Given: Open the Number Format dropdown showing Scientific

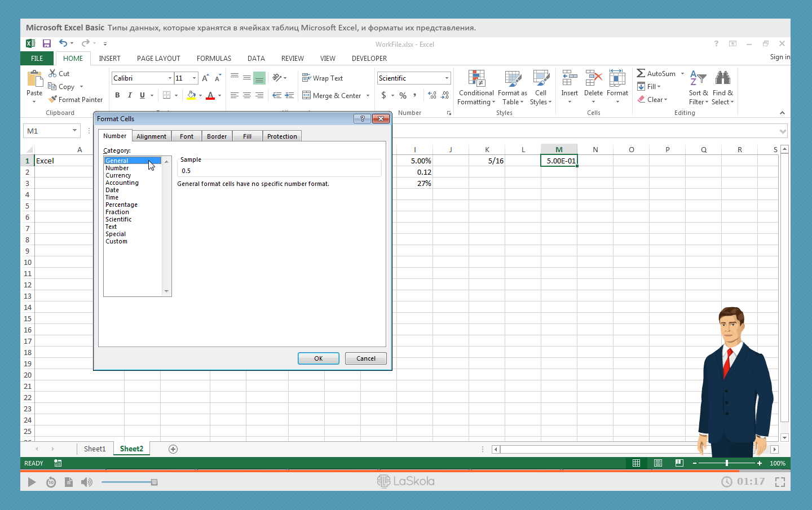Looking at the screenshot, I should [x=447, y=78].
